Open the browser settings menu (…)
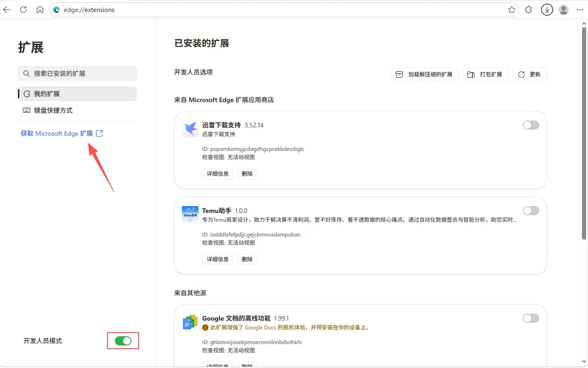Image resolution: width=588 pixels, height=368 pixels. click(x=580, y=9)
